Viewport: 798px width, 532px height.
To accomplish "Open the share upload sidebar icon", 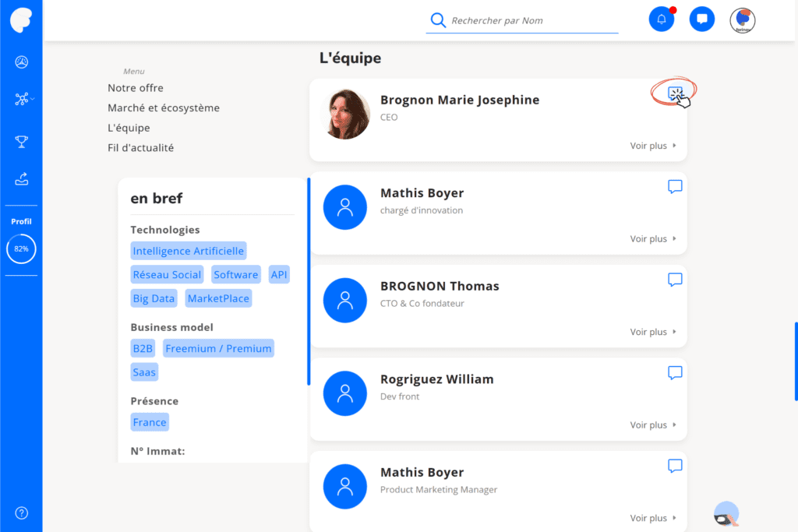I will tap(21, 179).
